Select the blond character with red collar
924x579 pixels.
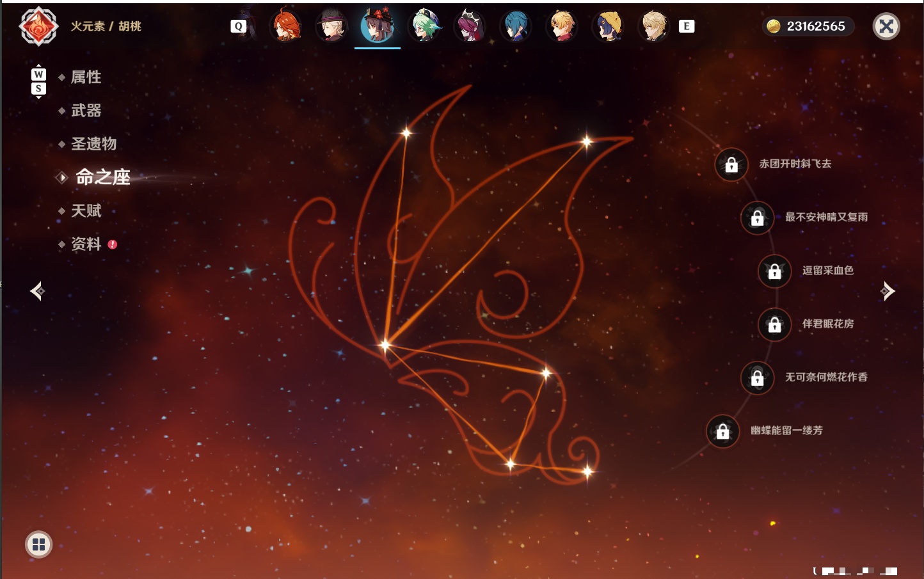point(562,26)
